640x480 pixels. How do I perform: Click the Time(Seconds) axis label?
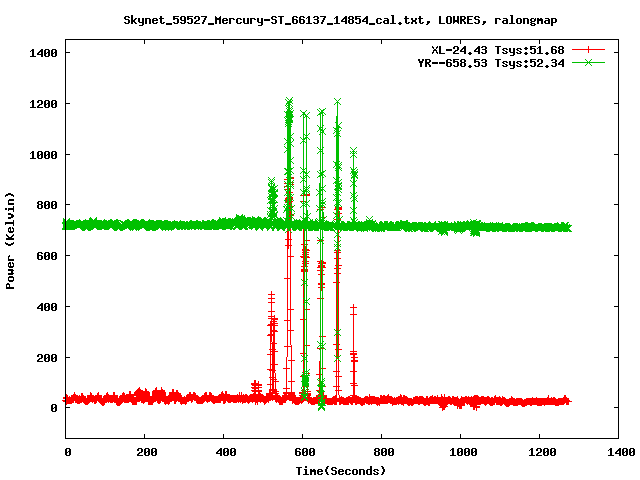pos(340,471)
